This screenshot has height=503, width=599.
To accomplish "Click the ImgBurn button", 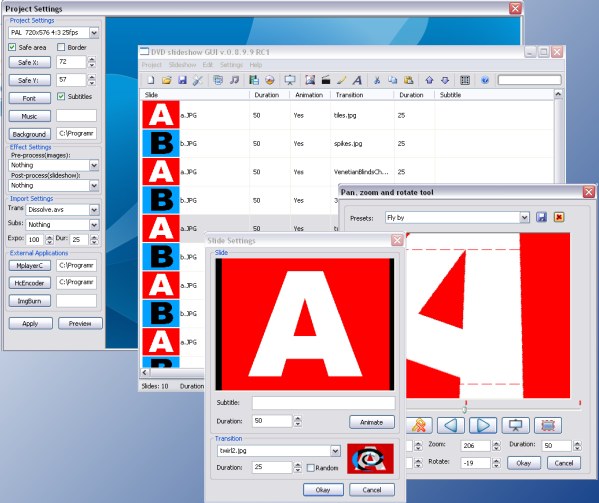I will (x=29, y=301).
